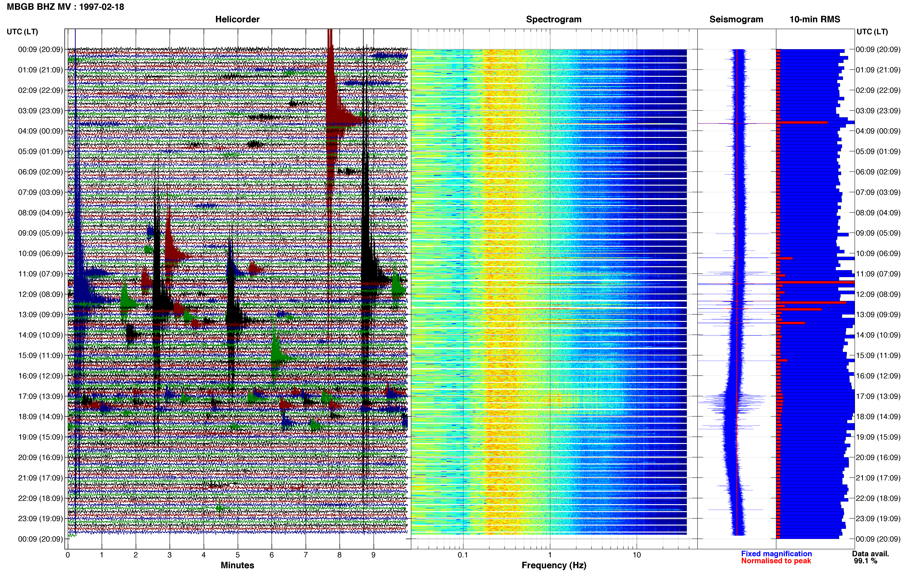The height and width of the screenshot is (578, 924).
Task: Click the right '21:09 (17:09)' time label
Action: tap(878, 477)
